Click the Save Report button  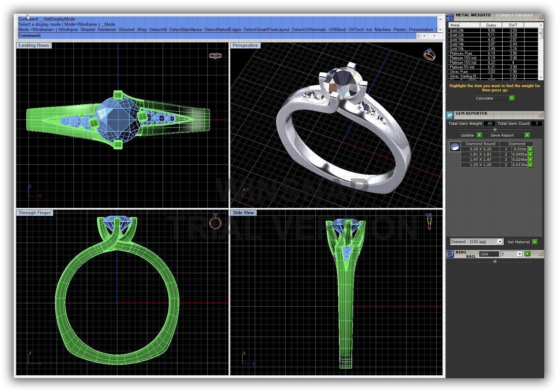coord(507,135)
